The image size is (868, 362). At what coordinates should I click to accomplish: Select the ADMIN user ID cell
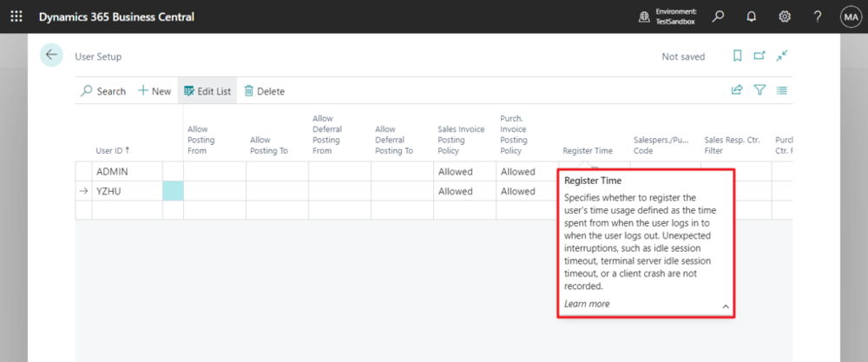pyautogui.click(x=128, y=172)
